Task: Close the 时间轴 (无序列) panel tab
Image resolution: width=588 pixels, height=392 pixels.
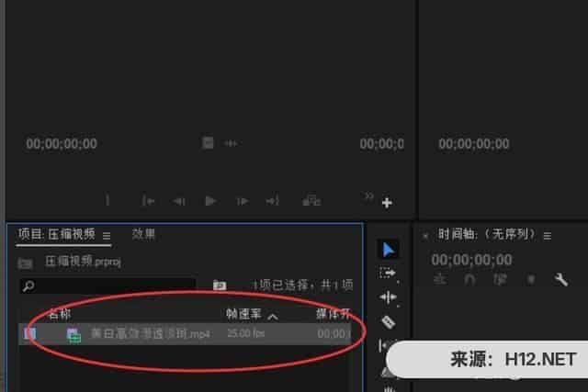Action: pyautogui.click(x=425, y=236)
